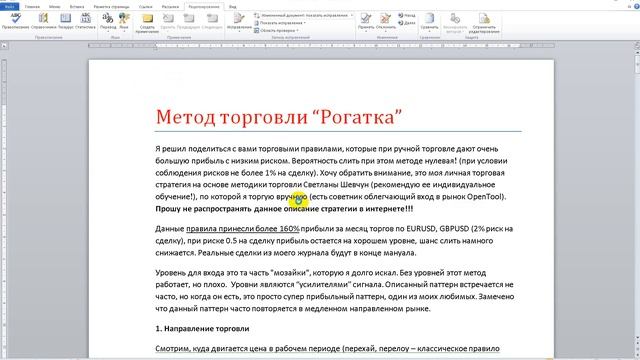The image size is (640, 360).
Task: Open the Файл tab
Action: 9,7
